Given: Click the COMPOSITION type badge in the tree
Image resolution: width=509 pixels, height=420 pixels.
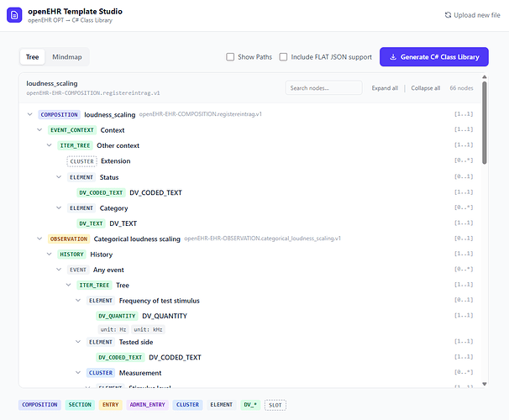Looking at the screenshot, I should (59, 114).
